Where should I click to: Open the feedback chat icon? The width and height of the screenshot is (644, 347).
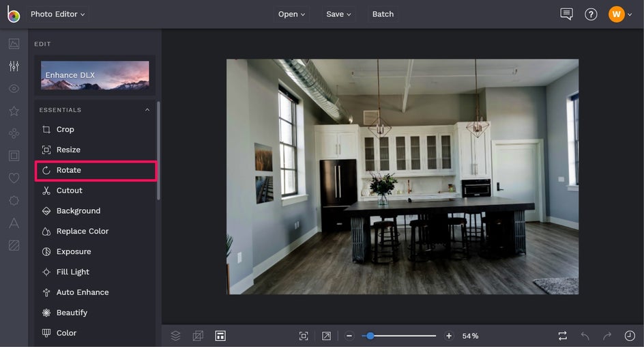coord(566,14)
